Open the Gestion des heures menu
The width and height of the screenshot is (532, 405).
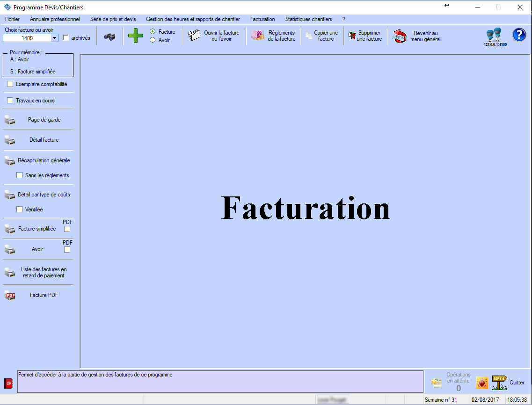193,19
